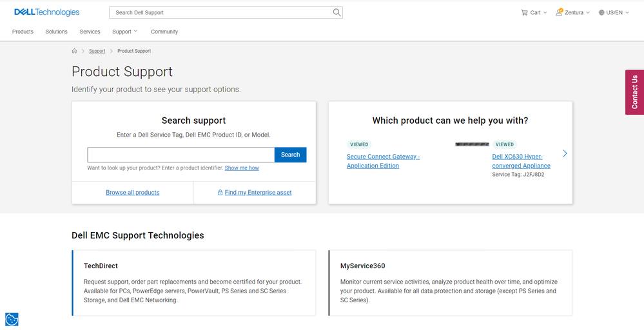The height and width of the screenshot is (330, 644).
Task: Open the cookie settings icon
Action: (12, 319)
